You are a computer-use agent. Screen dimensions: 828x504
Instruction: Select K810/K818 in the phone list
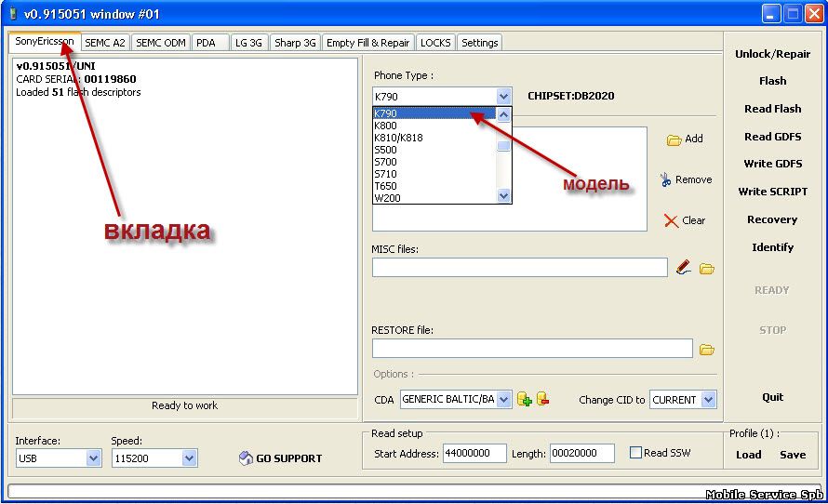[x=434, y=138]
